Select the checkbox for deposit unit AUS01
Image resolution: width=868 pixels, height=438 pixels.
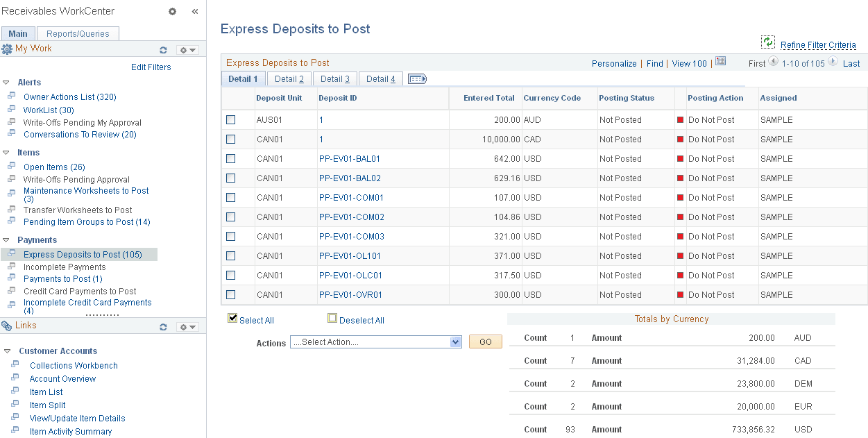pyautogui.click(x=230, y=119)
